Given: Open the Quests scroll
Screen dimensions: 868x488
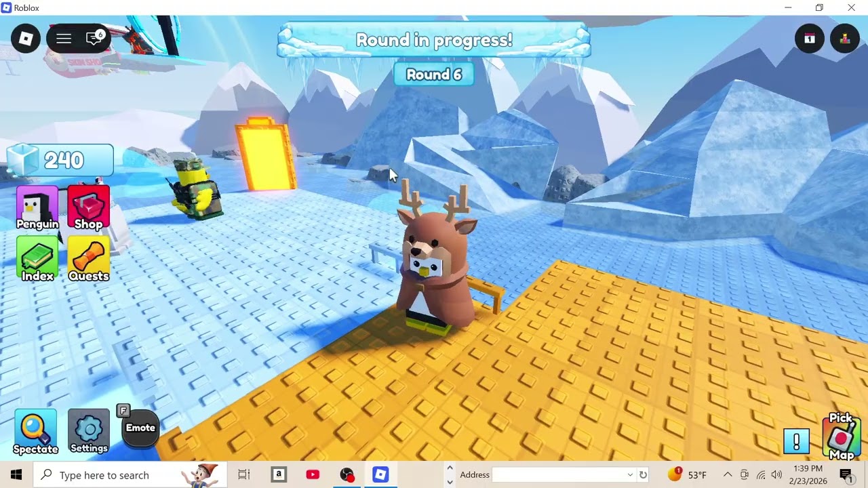Looking at the screenshot, I should (88, 260).
